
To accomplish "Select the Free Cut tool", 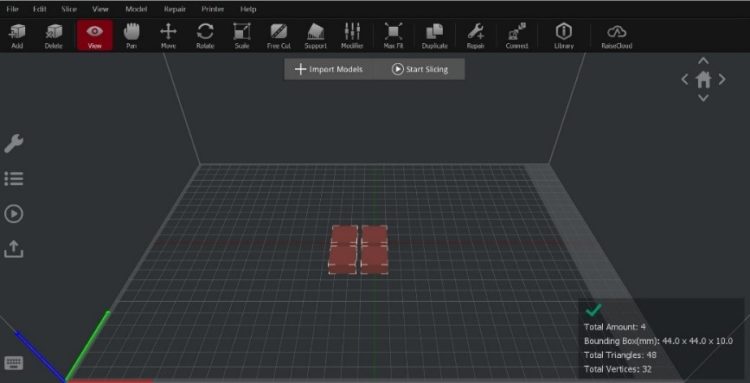I will click(x=279, y=35).
